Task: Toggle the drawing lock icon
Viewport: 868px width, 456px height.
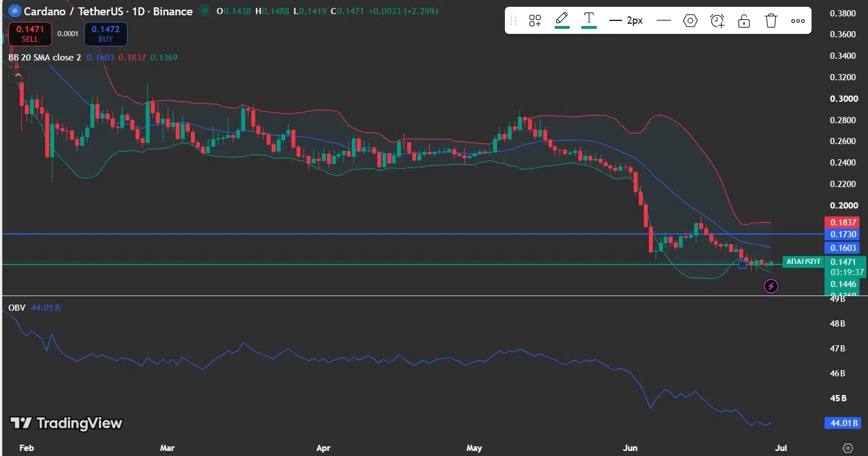Action: 744,21
